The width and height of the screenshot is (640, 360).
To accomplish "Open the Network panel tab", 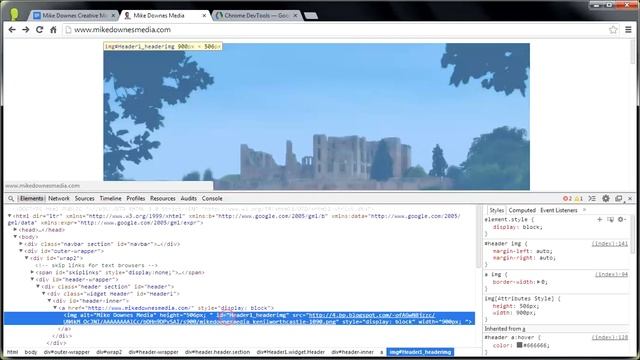I will click(59, 198).
